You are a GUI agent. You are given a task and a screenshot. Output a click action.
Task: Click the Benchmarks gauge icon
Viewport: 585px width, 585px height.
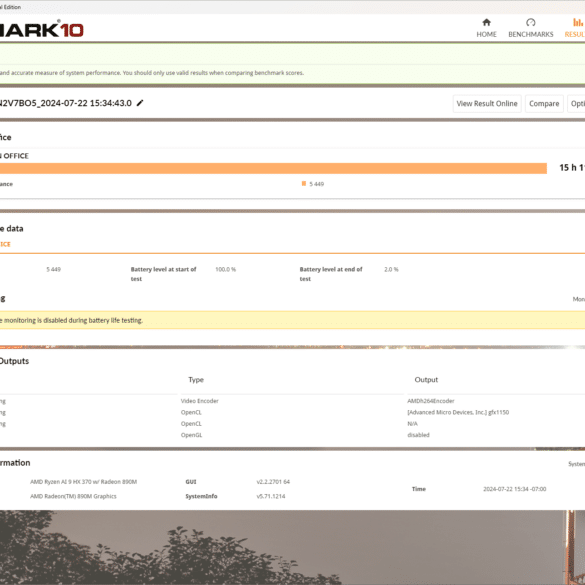[531, 22]
